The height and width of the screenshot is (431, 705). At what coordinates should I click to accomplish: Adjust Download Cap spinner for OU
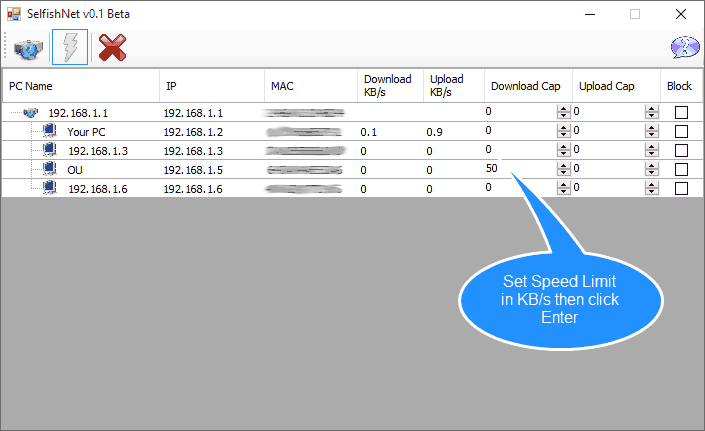[x=563, y=169]
